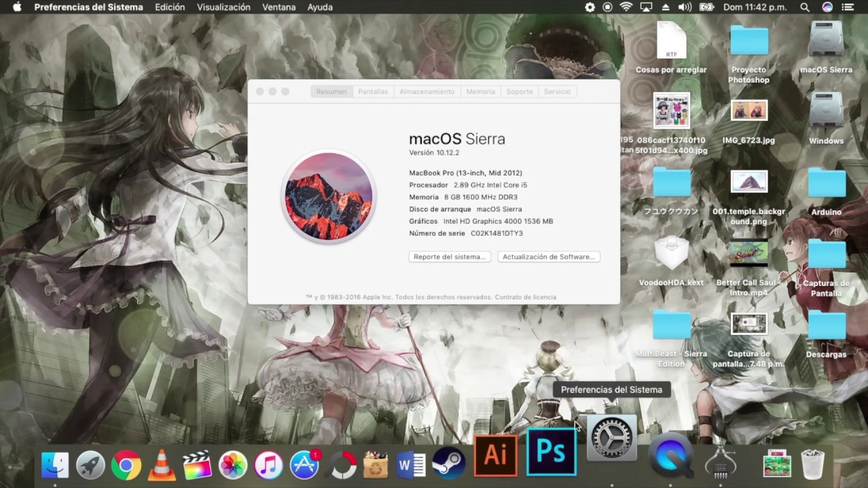Open the picture stack in the Dock
This screenshot has height=488, width=868.
[777, 465]
